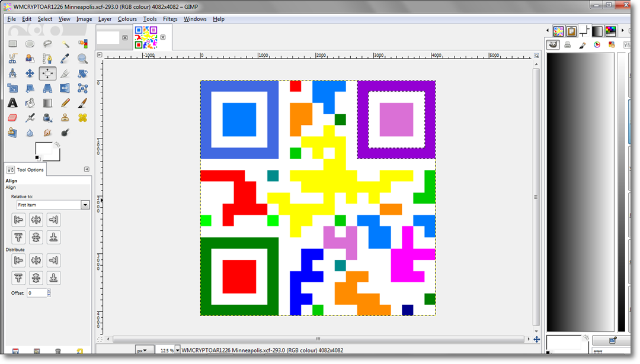Click the gradient preview in right dock

tap(580, 192)
